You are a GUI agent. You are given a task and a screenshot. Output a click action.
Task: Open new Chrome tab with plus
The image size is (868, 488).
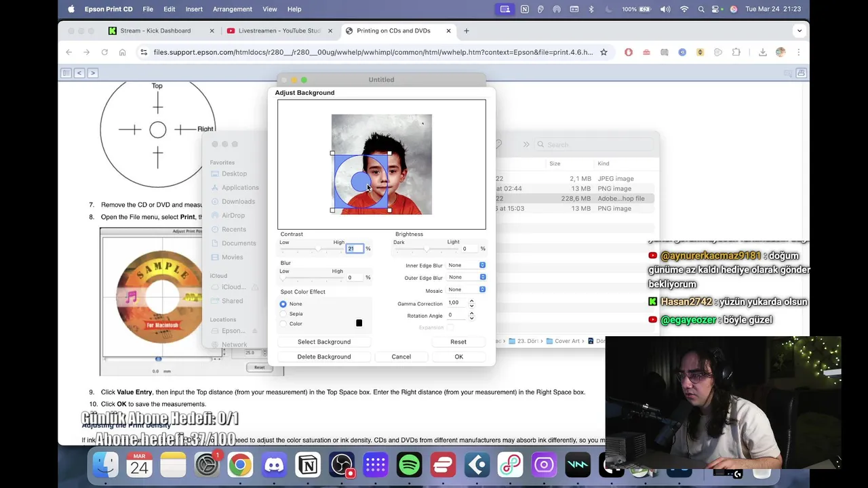click(466, 30)
